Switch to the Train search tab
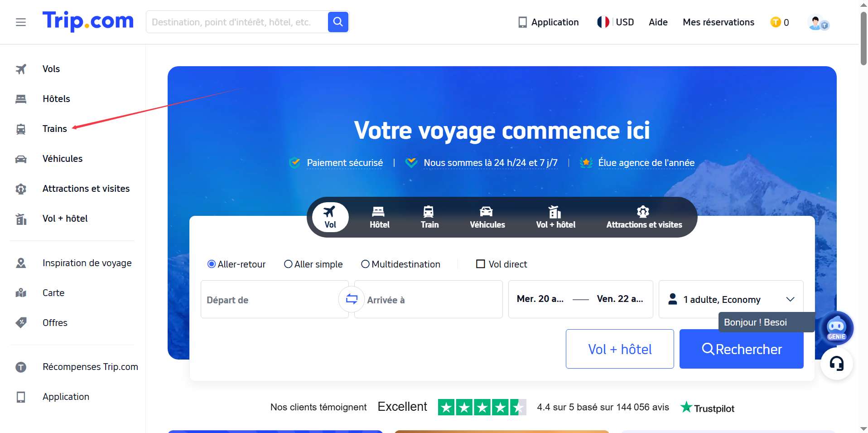The height and width of the screenshot is (433, 868). pos(429,217)
